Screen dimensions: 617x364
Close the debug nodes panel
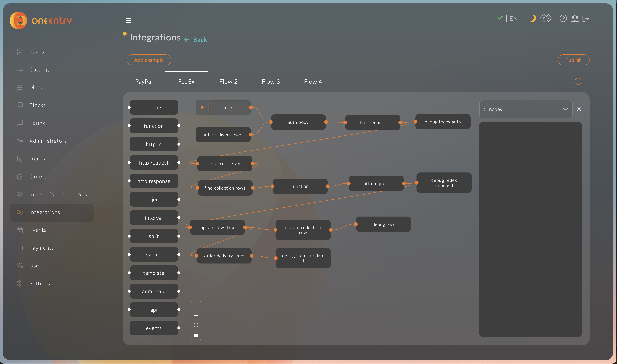[579, 109]
